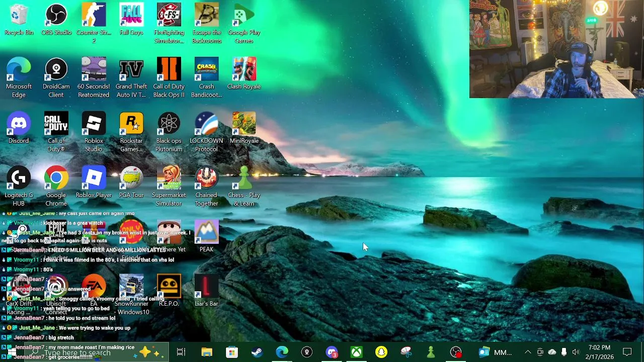Open Microsoft Store from the taskbar

point(231,352)
